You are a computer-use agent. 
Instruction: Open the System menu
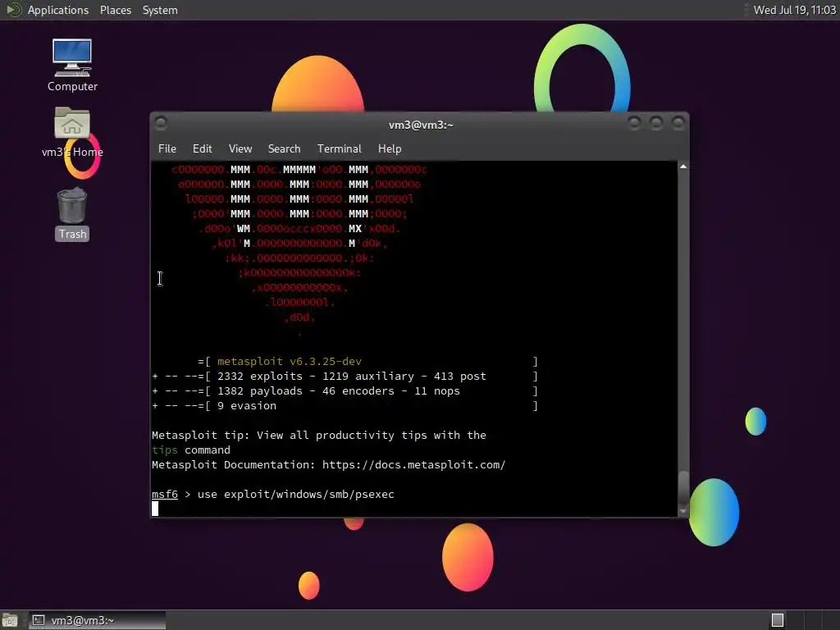tap(160, 10)
